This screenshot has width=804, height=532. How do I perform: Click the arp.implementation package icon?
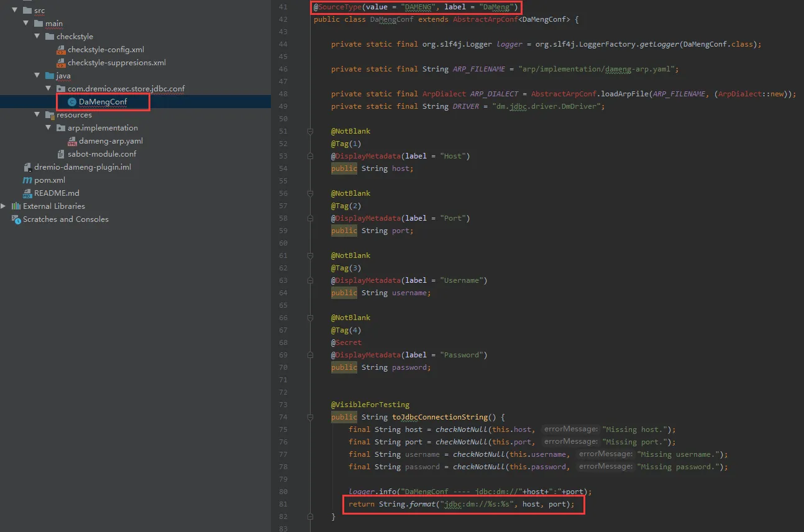point(61,128)
